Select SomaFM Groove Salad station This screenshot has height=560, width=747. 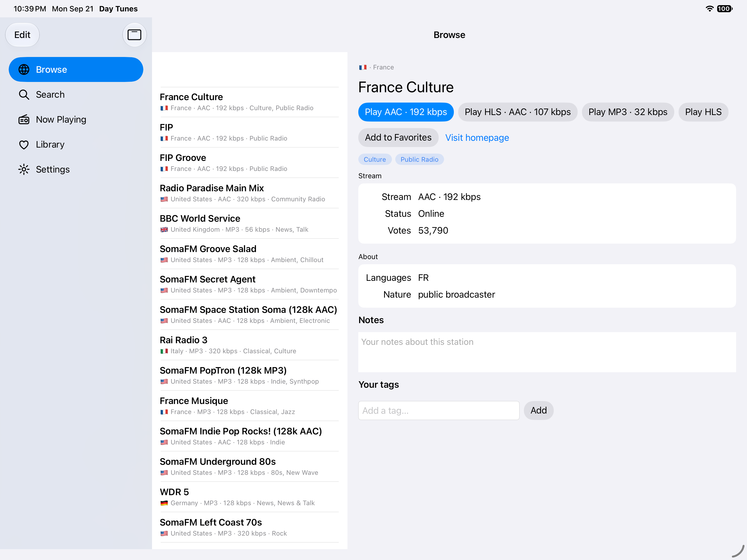[249, 254]
